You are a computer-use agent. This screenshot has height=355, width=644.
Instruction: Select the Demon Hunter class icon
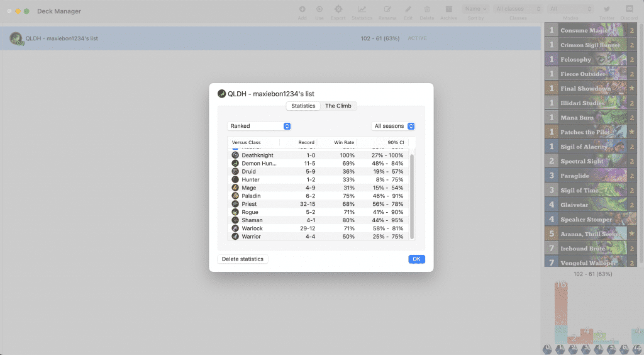[235, 163]
